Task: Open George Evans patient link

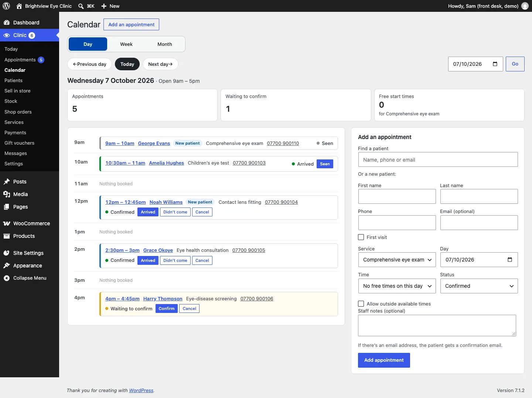Action: 154,143
